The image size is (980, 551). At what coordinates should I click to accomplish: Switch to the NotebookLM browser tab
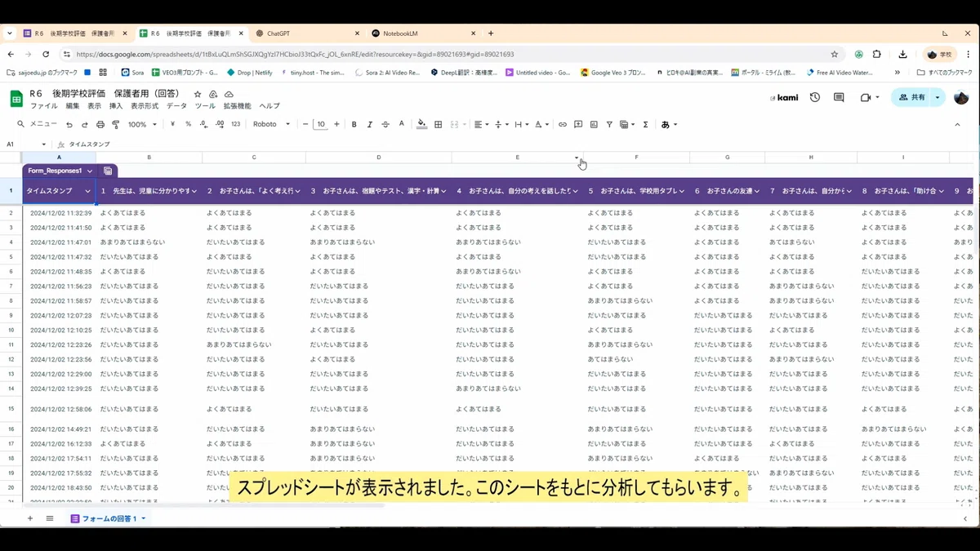pos(422,33)
